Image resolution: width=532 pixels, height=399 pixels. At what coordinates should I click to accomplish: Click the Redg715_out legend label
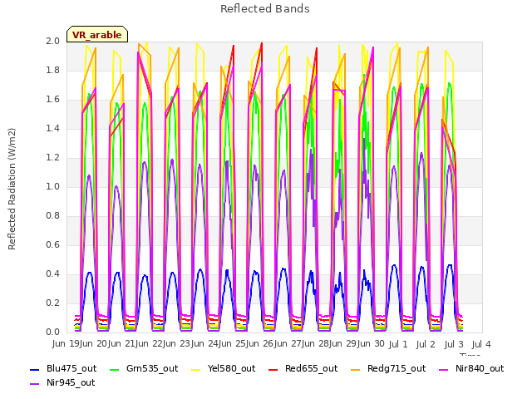[x=397, y=368]
